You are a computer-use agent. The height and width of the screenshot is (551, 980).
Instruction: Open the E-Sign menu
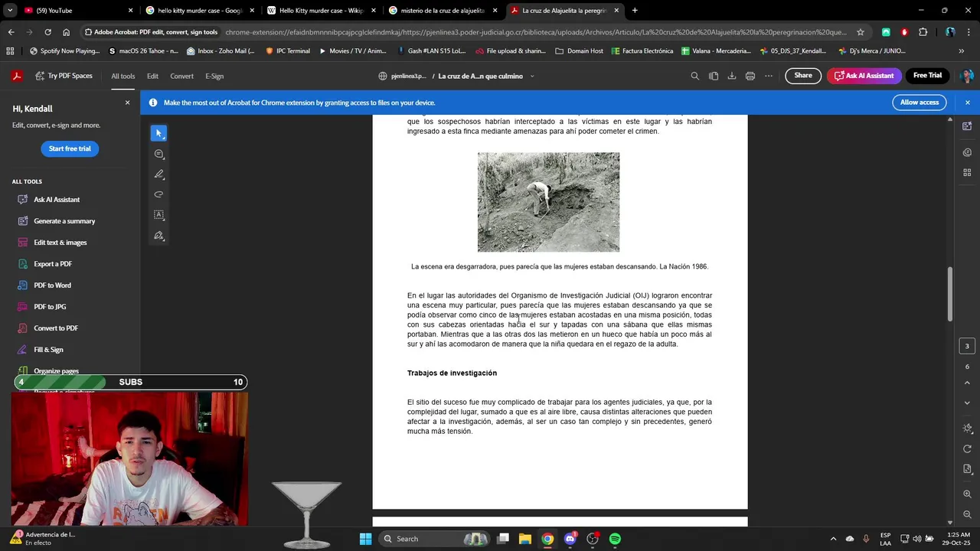click(214, 76)
